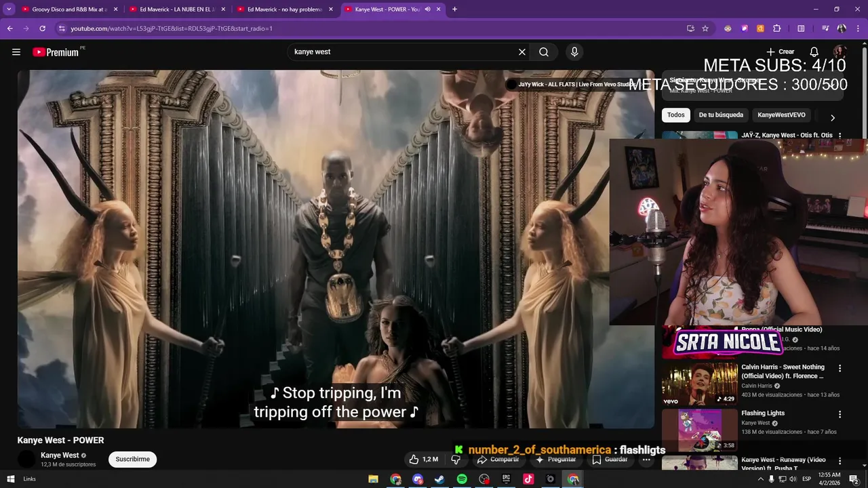868x488 pixels.
Task: View site information icon in address bar
Action: click(x=62, y=28)
